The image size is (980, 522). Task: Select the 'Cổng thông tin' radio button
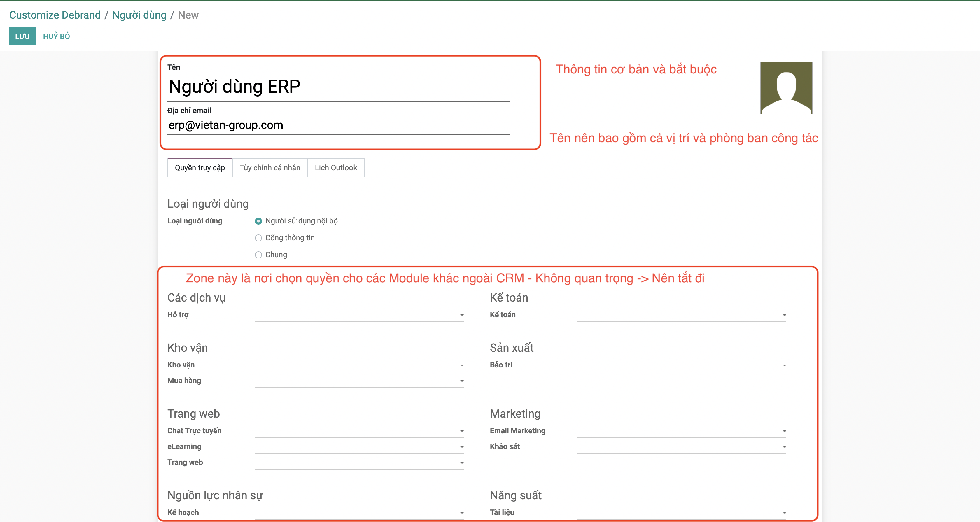258,238
